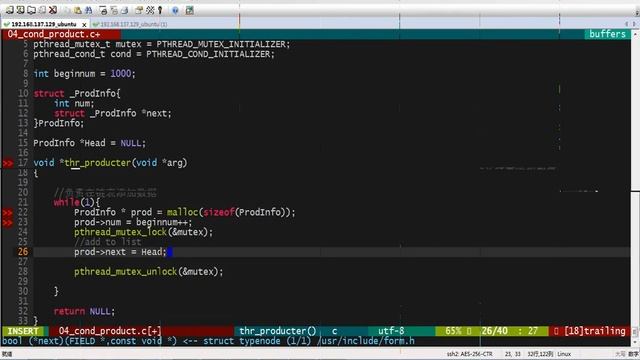The image size is (640, 360).
Task: Click the buffers label on the tabline
Action: pos(607,34)
